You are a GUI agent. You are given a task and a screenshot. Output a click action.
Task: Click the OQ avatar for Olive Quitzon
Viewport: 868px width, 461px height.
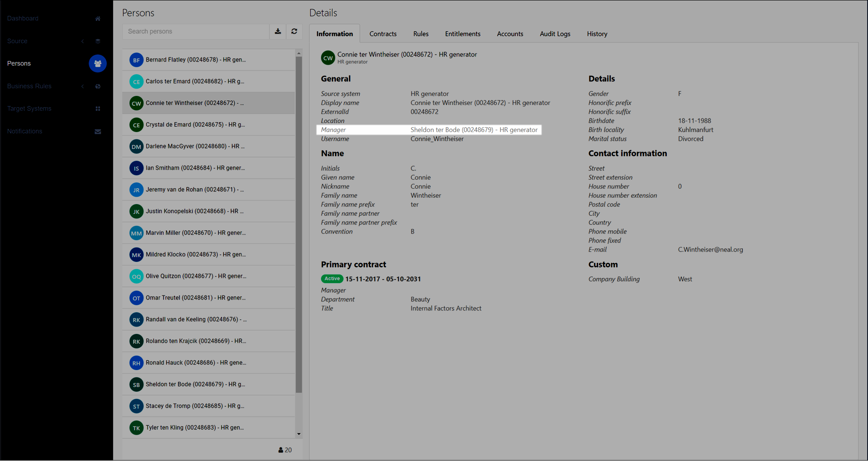[x=136, y=276]
